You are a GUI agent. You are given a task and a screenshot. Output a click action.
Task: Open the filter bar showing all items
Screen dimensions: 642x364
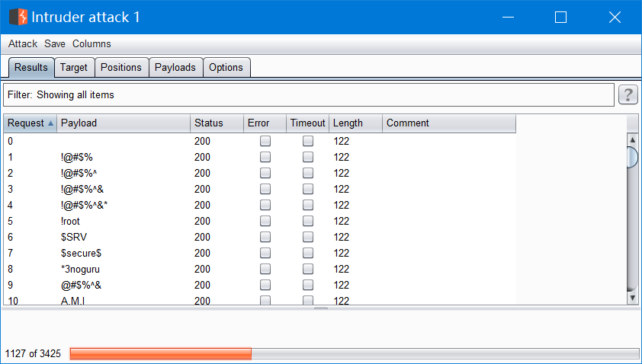(x=309, y=95)
